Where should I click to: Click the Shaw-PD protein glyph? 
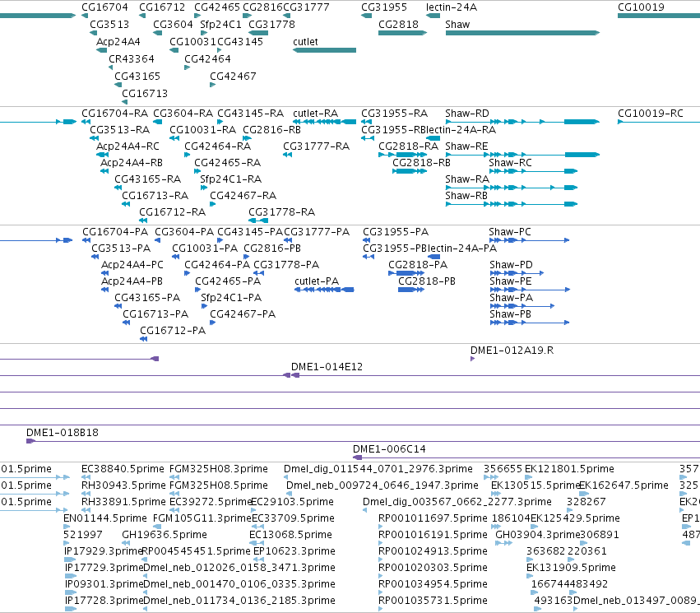(517, 273)
